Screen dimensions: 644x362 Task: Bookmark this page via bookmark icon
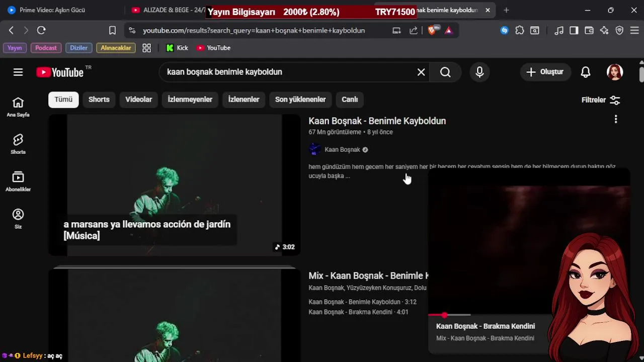pyautogui.click(x=112, y=30)
